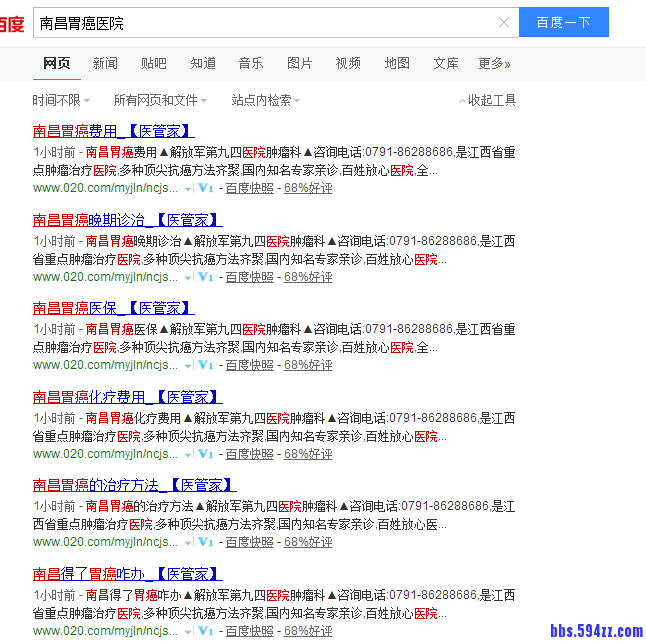
Task: Switch to the 图片 tab
Action: [x=300, y=63]
